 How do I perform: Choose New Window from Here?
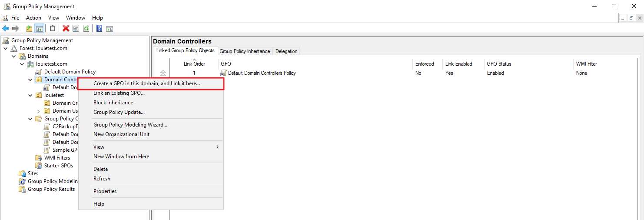point(150,157)
